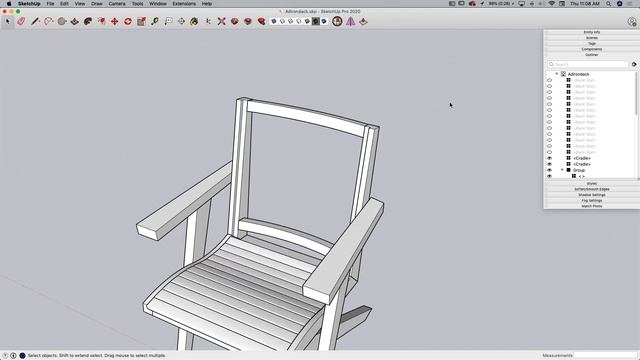Screen dimensions: 640x360
Task: Expand the Tags panel
Action: pyautogui.click(x=591, y=43)
